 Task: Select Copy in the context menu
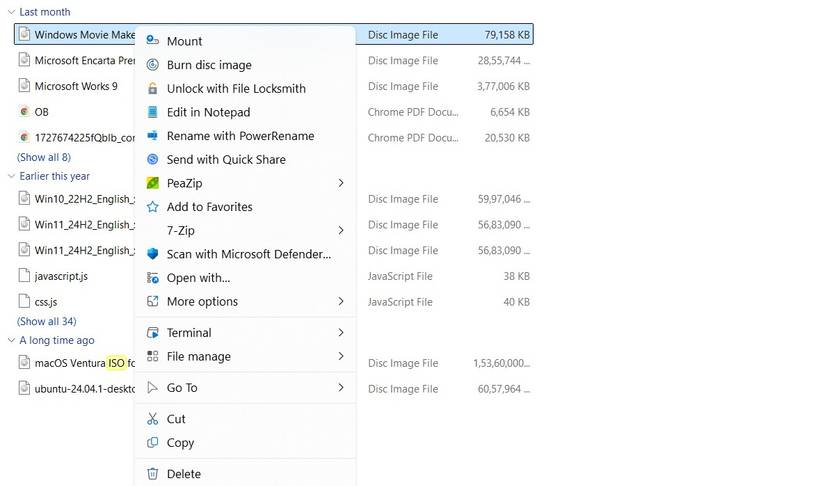pyautogui.click(x=180, y=443)
